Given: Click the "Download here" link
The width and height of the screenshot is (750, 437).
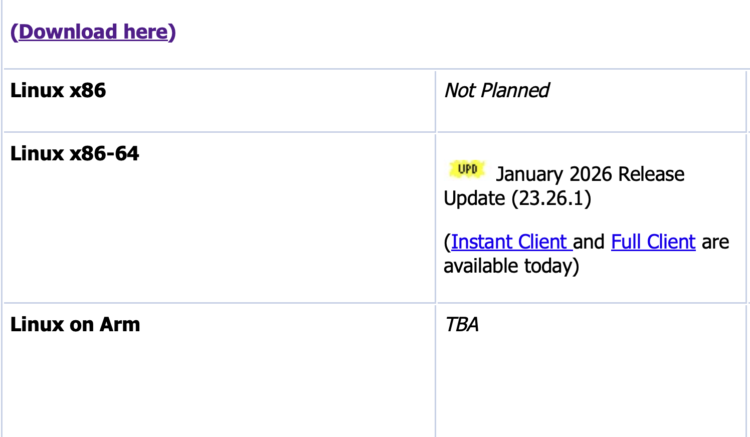Looking at the screenshot, I should 93,31.
